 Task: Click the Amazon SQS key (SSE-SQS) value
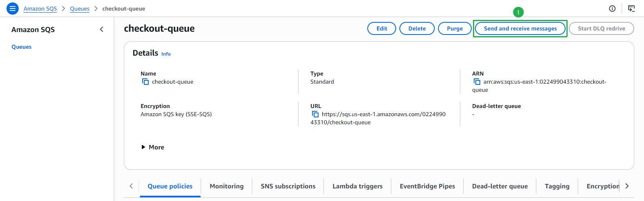(176, 114)
